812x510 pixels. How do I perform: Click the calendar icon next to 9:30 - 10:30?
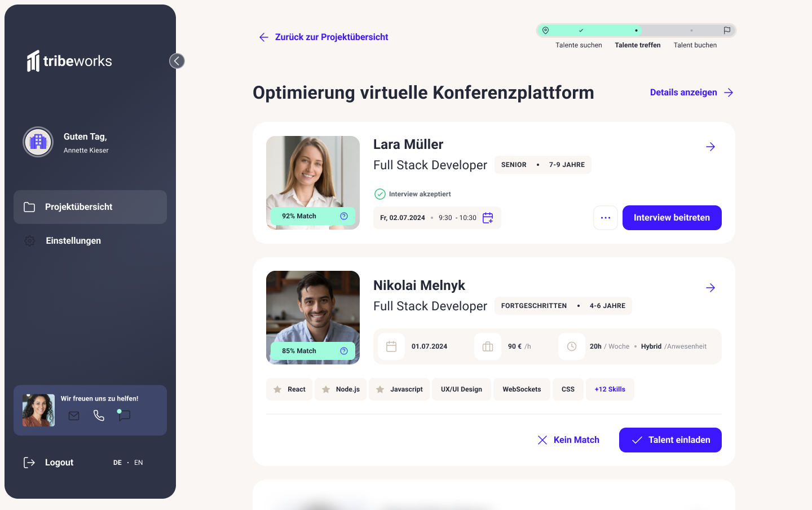point(488,218)
